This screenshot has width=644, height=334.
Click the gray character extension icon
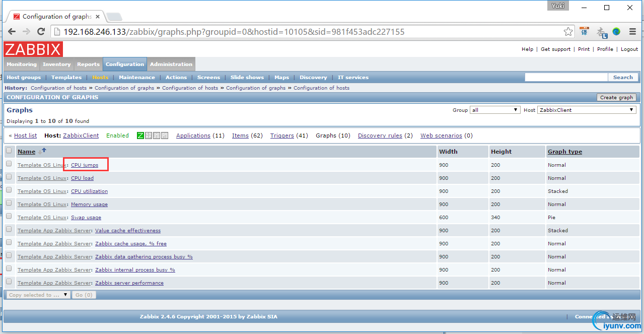coord(601,32)
